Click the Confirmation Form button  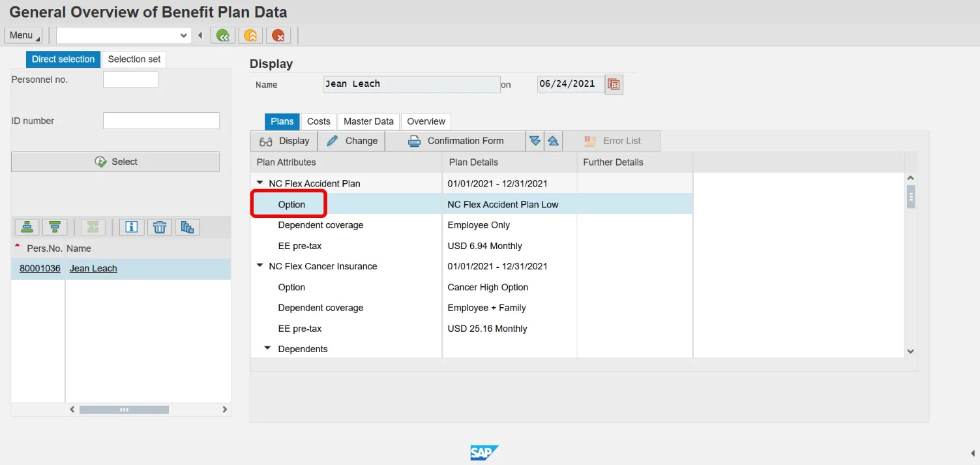(x=455, y=141)
